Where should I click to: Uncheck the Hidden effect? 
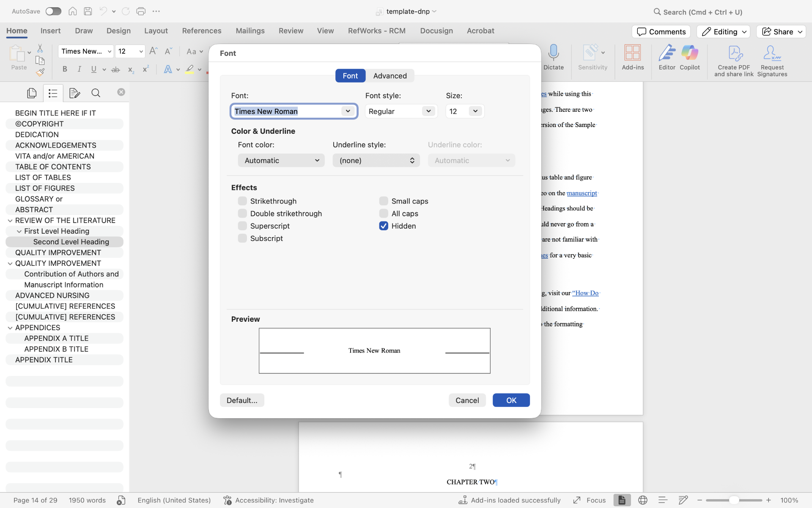pos(384,226)
